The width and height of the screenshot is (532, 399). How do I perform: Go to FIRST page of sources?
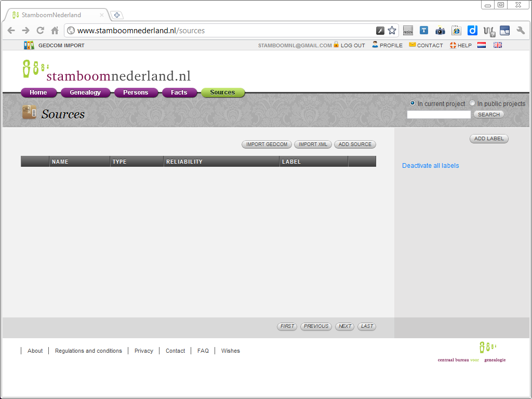287,326
